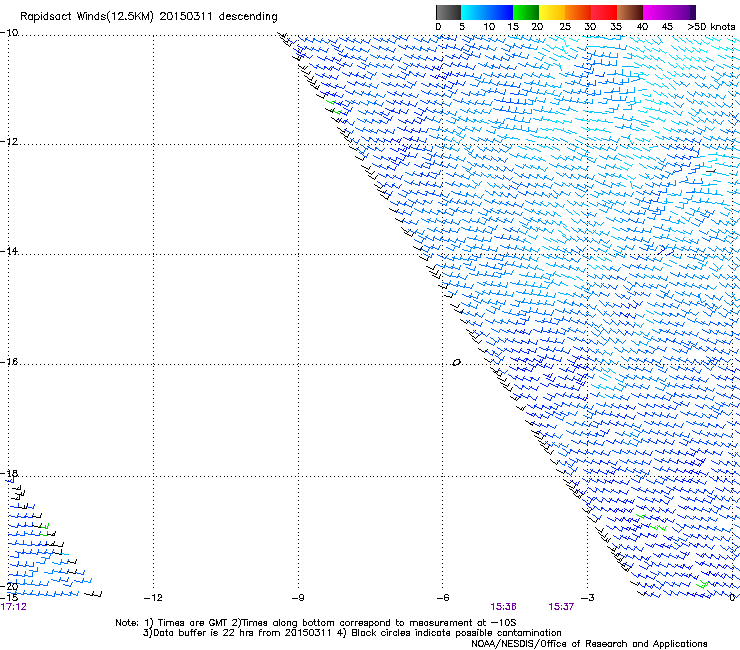740x650 pixels.
Task: Click the yellow 20-25 knots legend color
Action: point(552,12)
